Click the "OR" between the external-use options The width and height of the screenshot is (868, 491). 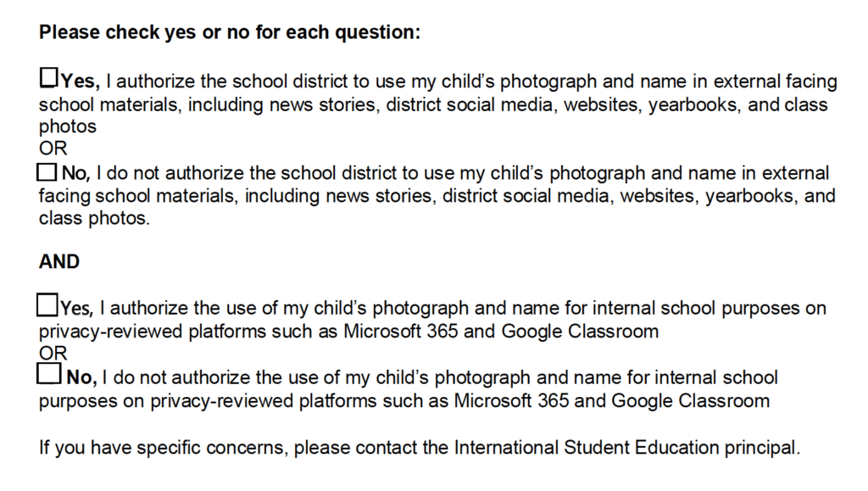point(52,147)
